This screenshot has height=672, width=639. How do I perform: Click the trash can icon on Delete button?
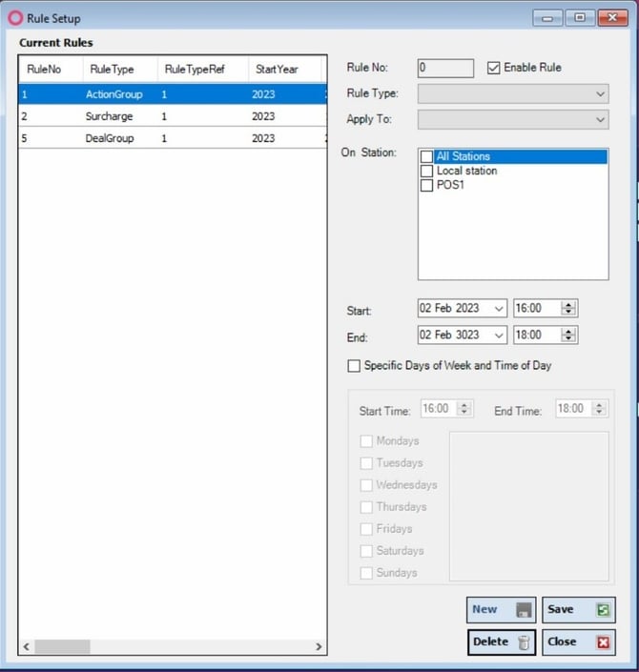[x=524, y=642]
